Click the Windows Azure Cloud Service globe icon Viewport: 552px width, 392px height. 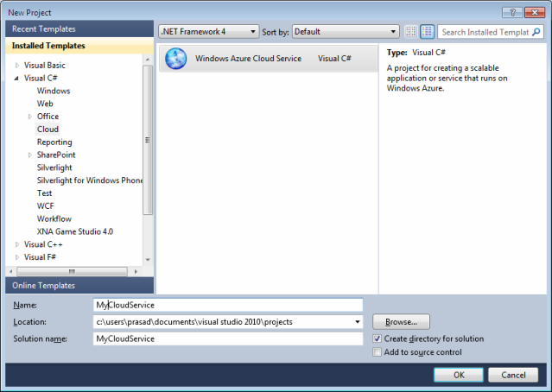(175, 59)
